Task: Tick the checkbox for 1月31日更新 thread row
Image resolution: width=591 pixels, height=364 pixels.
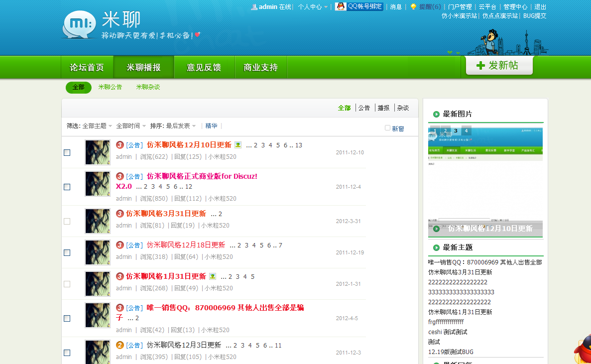Action: point(67,284)
